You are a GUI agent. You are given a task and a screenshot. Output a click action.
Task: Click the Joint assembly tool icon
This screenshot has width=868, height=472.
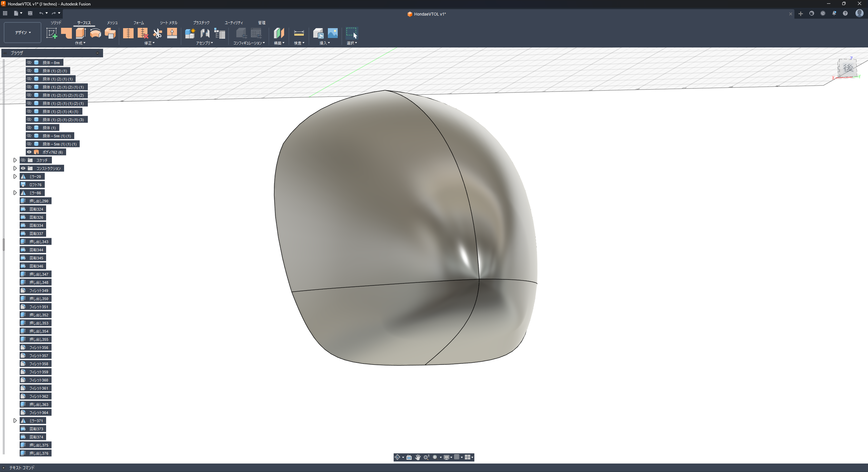point(205,33)
